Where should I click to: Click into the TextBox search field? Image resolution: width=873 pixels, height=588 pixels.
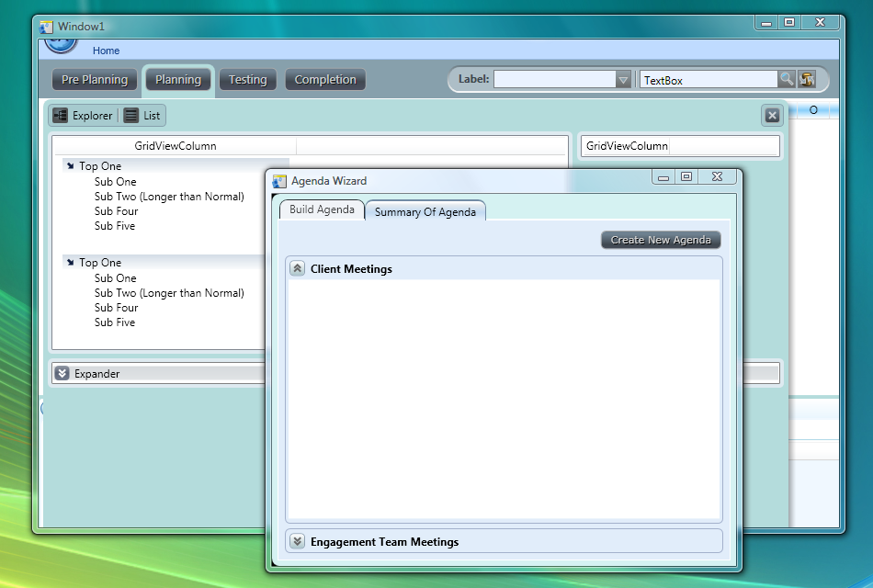(708, 80)
